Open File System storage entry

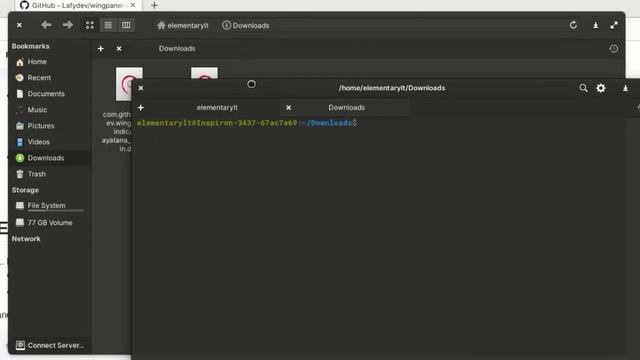[49, 206]
